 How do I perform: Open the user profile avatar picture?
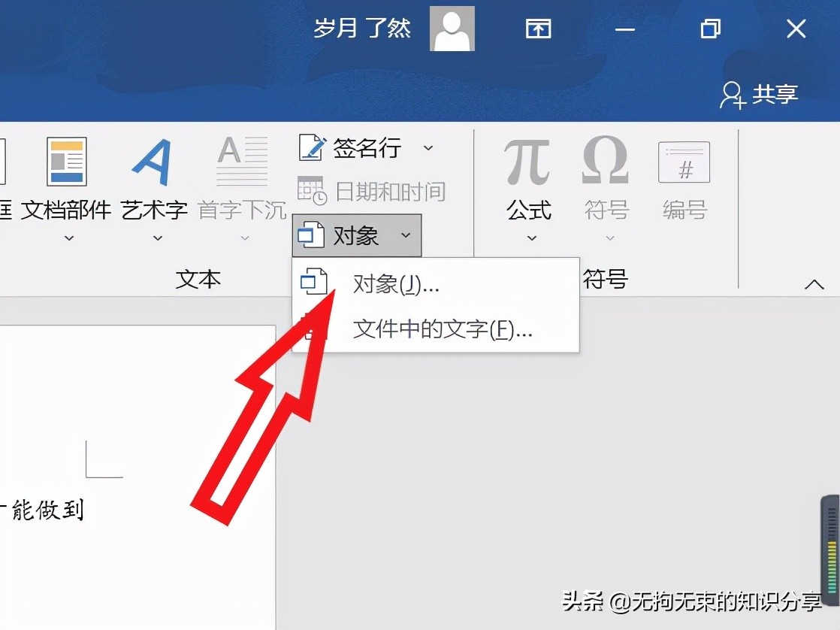452,29
